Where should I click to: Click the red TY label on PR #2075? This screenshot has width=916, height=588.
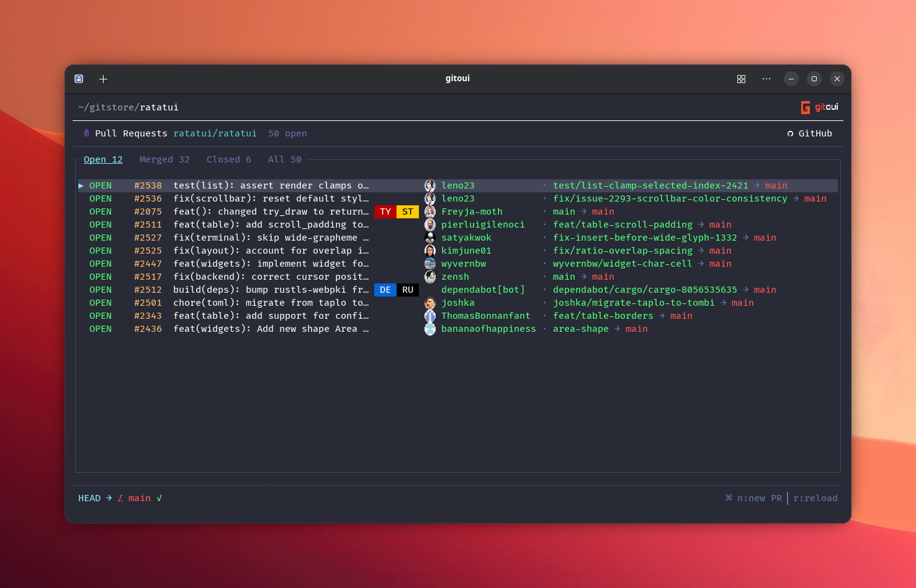point(385,212)
